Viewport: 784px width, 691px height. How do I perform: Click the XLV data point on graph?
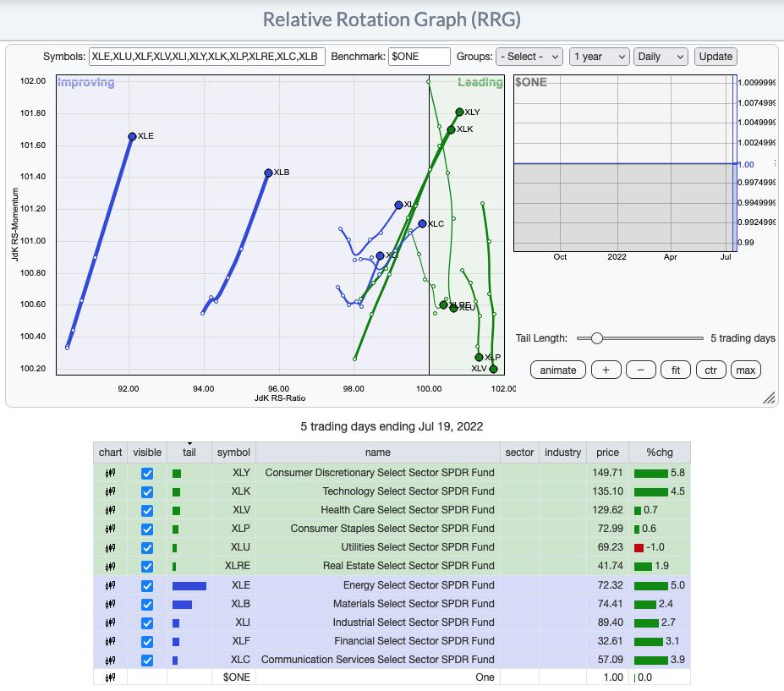coord(494,369)
